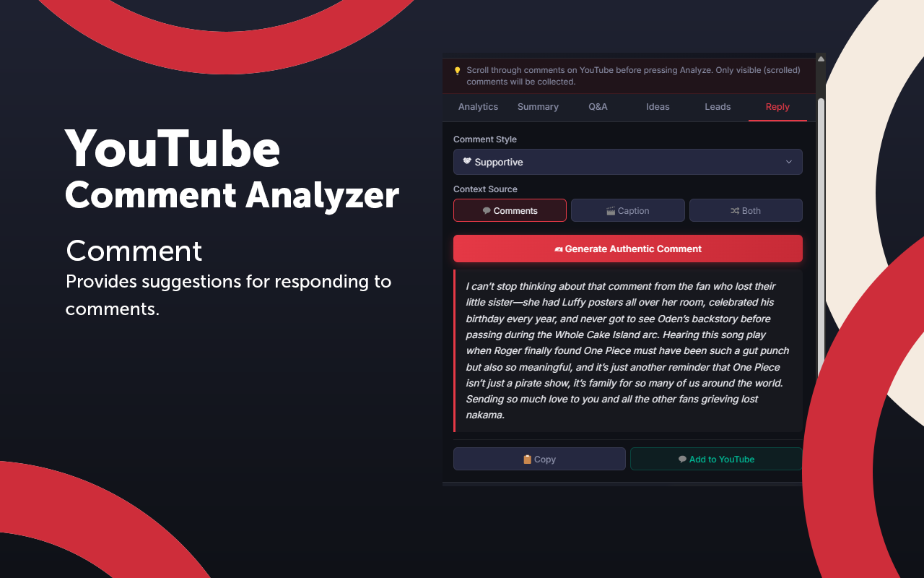This screenshot has width=924, height=578.
Task: Click the generated comment text starting 'I can't stop thinking'
Action: (x=627, y=350)
